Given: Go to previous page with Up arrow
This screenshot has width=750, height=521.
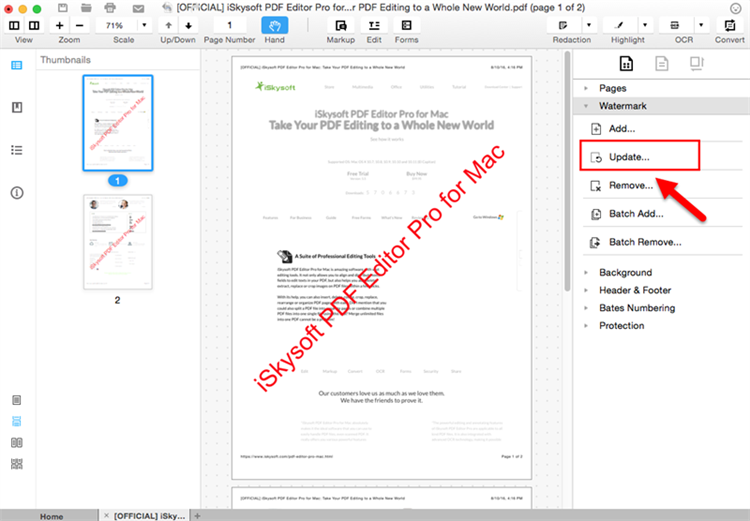Looking at the screenshot, I should 168,25.
